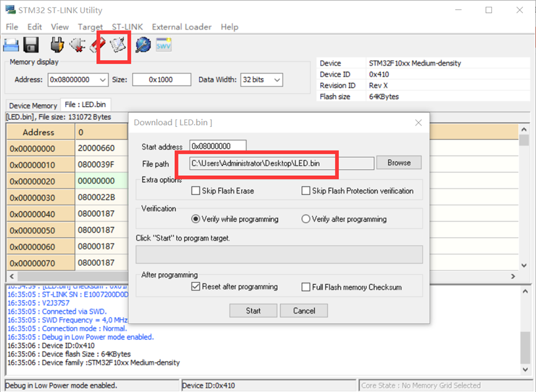Click device value STM32F10xx Medium-density
The image size is (536, 392).
(415, 63)
